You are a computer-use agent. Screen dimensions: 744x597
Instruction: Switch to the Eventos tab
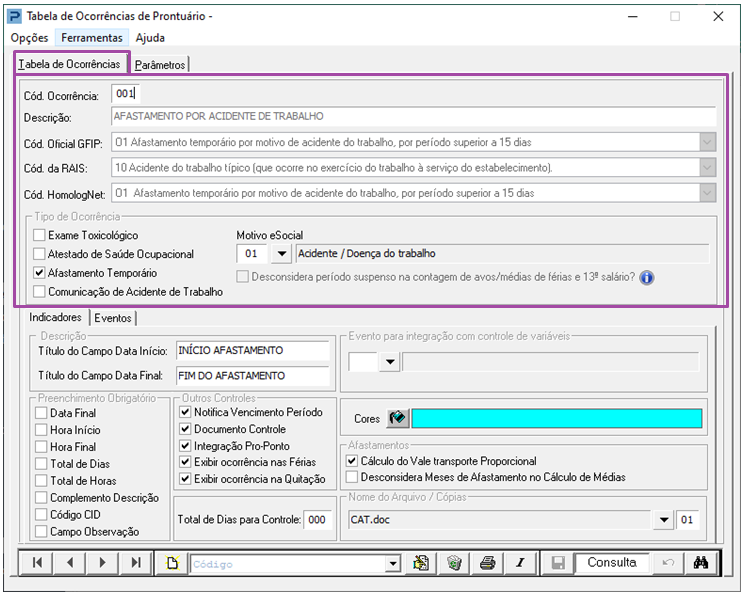click(x=113, y=318)
